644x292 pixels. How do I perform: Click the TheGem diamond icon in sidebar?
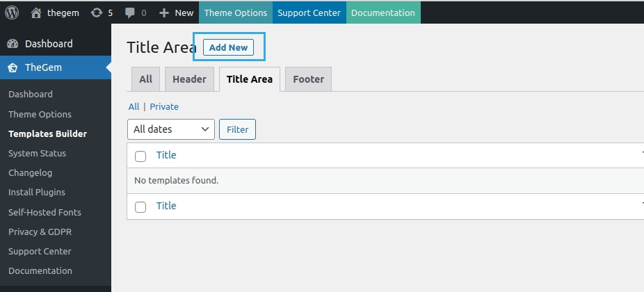pyautogui.click(x=13, y=67)
